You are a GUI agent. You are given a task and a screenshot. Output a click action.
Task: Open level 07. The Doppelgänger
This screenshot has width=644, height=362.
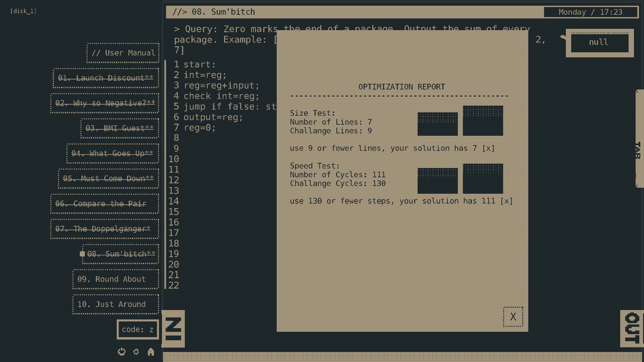tap(104, 229)
